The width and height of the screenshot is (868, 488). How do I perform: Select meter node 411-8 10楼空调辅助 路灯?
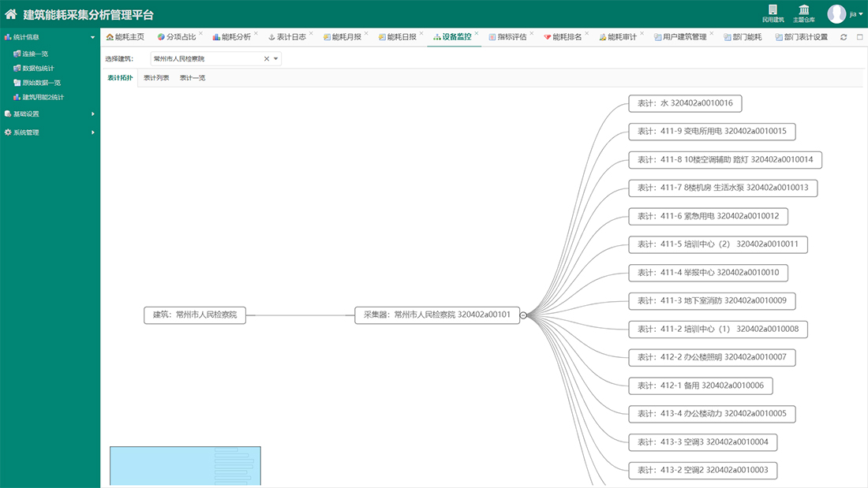click(x=725, y=159)
